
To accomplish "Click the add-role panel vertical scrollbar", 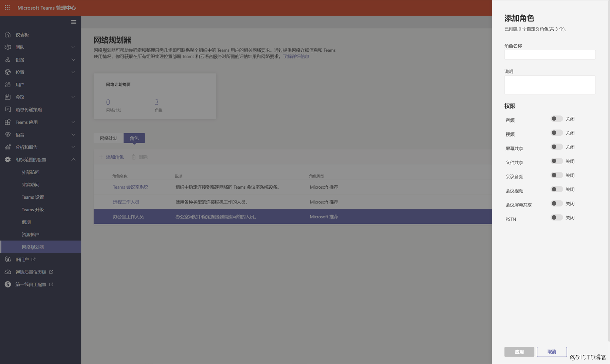I will coord(608,170).
